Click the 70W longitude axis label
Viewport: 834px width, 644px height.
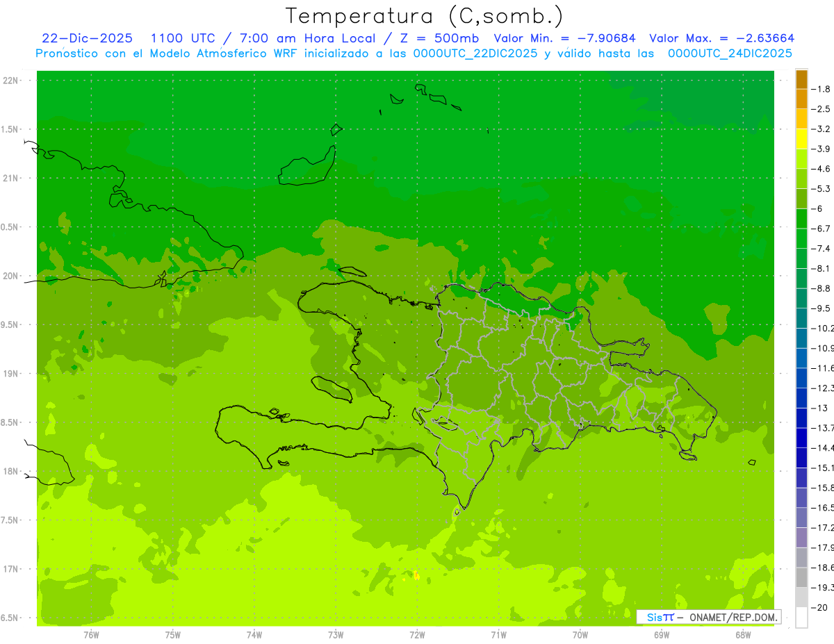click(580, 634)
